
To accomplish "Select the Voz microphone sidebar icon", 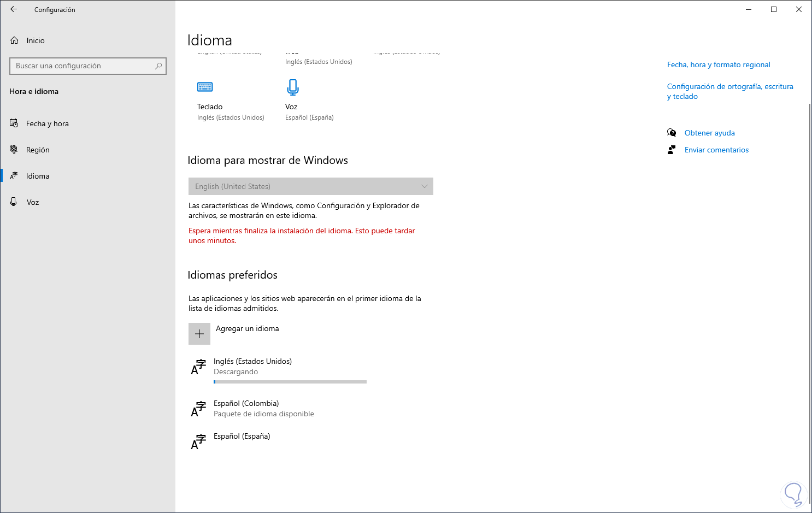I will 14,202.
